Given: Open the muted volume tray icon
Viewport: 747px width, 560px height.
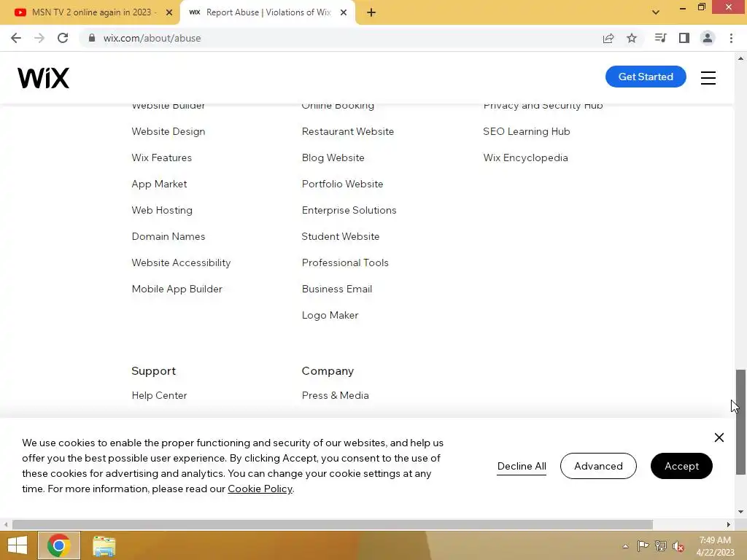Looking at the screenshot, I should tap(678, 546).
